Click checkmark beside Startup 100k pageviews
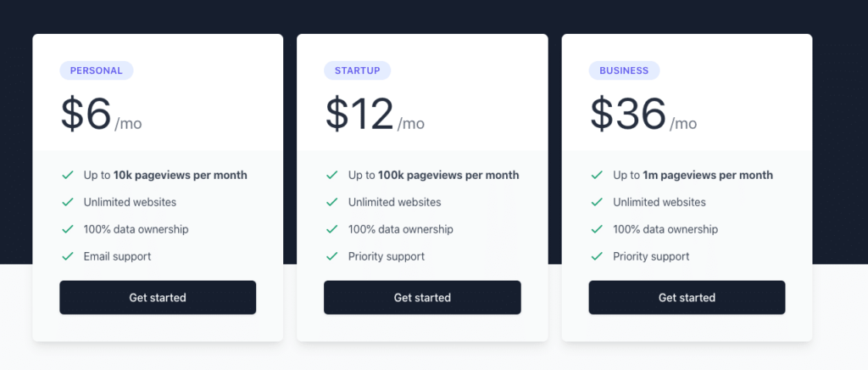This screenshot has height=370, width=868. pos(332,176)
